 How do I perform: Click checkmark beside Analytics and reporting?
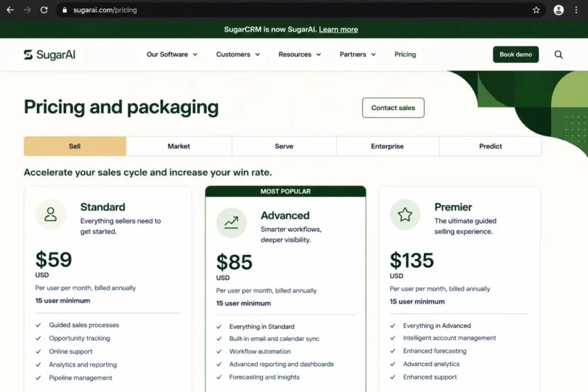[x=38, y=364]
